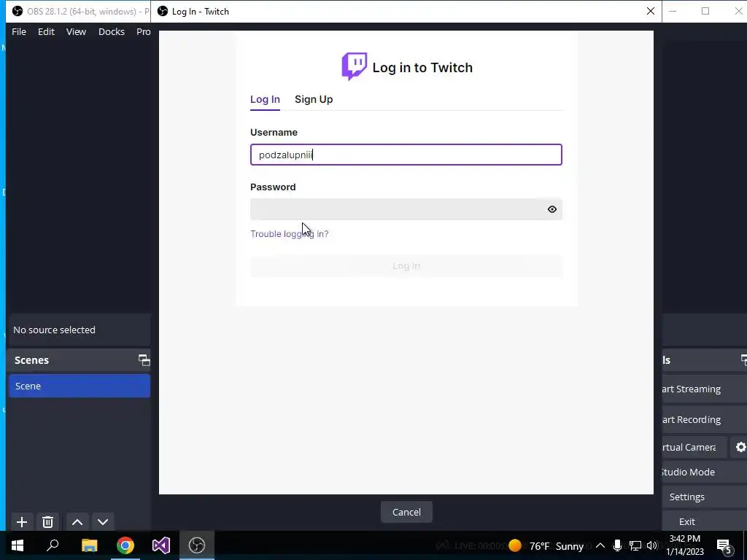Click the Log in to Twitch heading
Viewport: 747px width, 560px height.
[422, 68]
